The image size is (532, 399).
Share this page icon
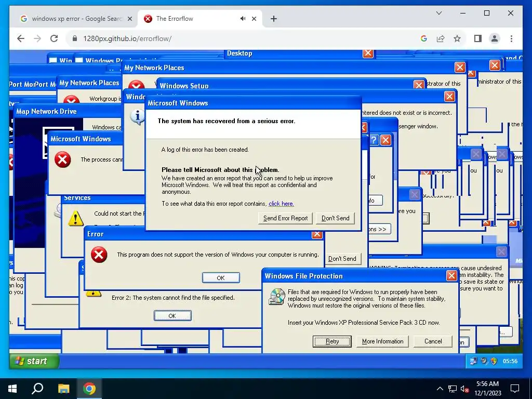tap(441, 38)
